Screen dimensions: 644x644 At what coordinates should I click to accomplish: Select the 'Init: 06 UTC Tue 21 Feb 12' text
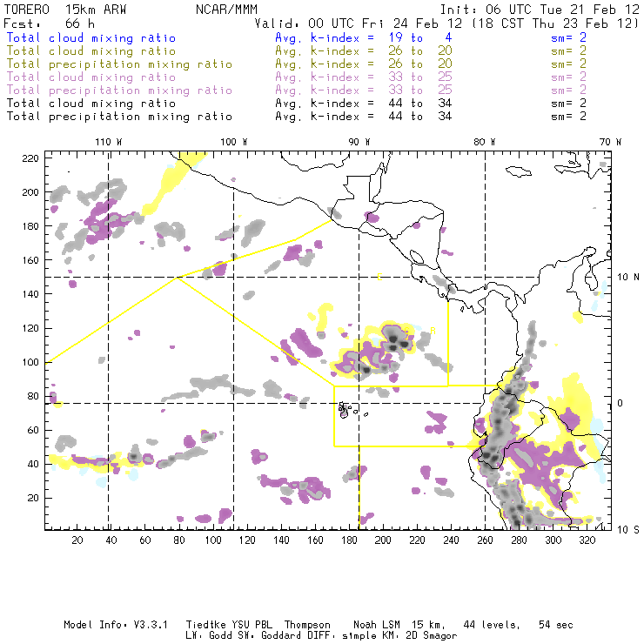540,10
